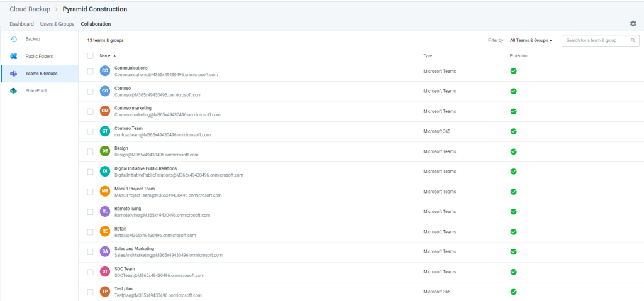
Task: Check the Contoso marketing row checkbox
Action: click(x=91, y=112)
